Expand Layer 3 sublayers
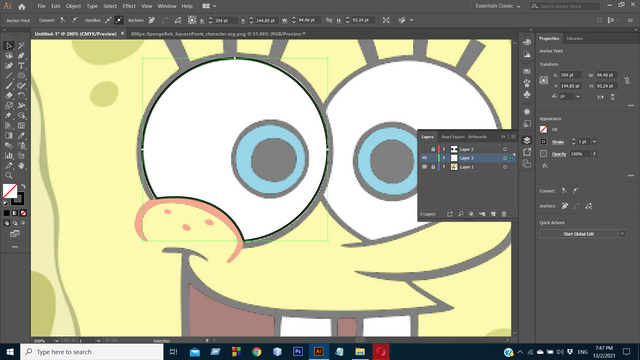Screen dimensions: 640x360 tap(444, 158)
